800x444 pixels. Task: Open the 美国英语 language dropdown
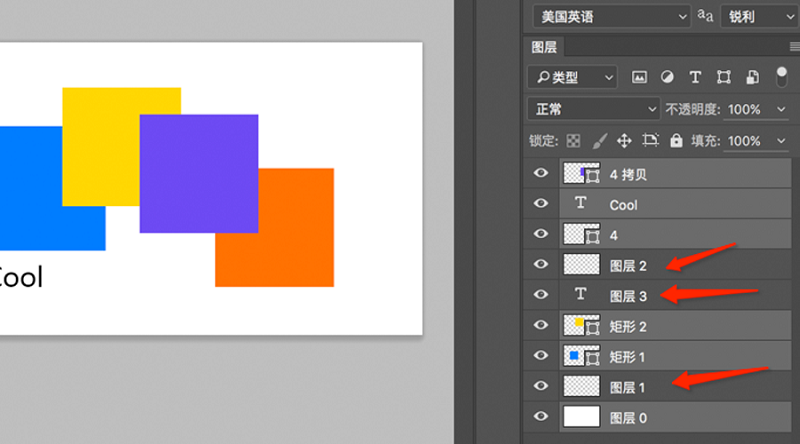pos(611,16)
